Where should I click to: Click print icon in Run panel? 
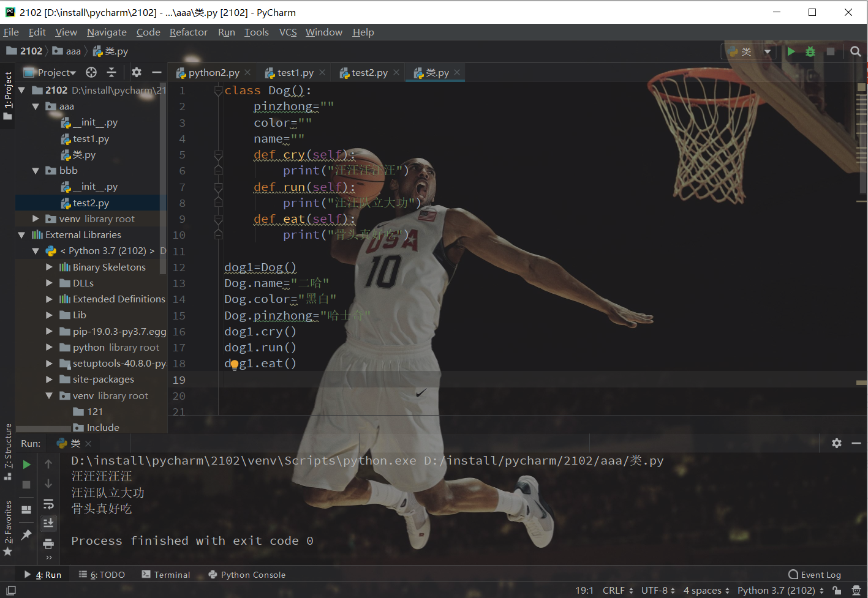(x=48, y=544)
